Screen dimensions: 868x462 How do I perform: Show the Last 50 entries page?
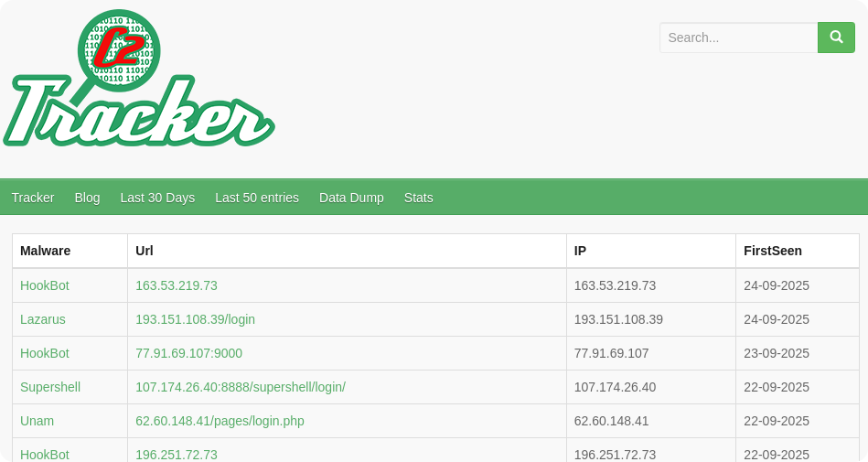click(257, 198)
